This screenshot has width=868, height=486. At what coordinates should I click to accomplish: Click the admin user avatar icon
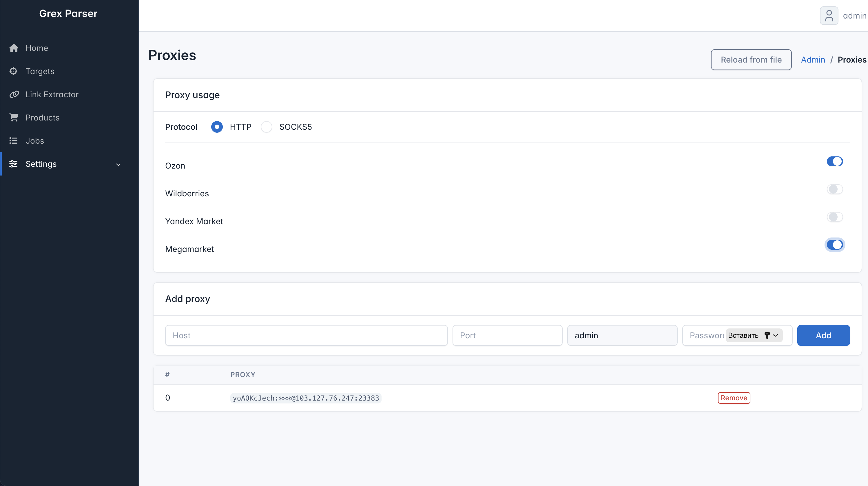pyautogui.click(x=829, y=15)
